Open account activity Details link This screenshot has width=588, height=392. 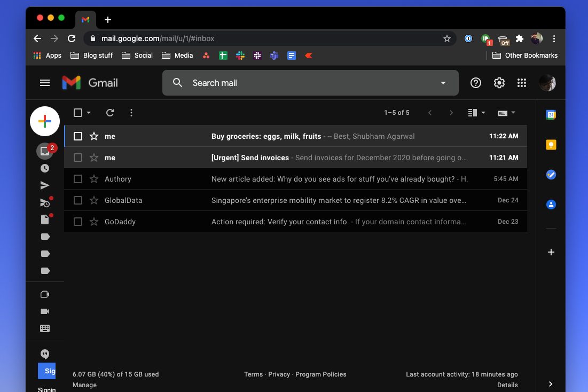pyautogui.click(x=507, y=385)
